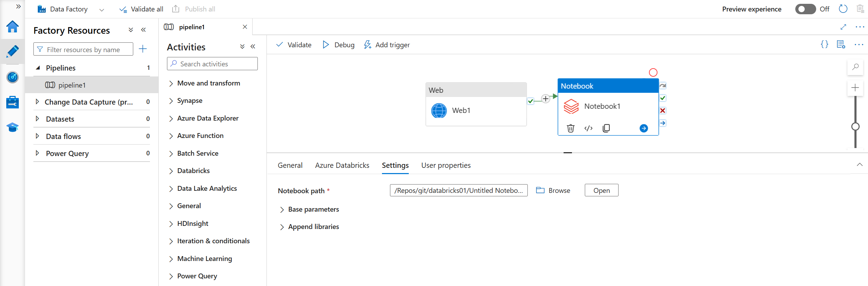Image resolution: width=868 pixels, height=286 pixels.
Task: Click Notebook1 on-failure red X handle
Action: (x=663, y=111)
